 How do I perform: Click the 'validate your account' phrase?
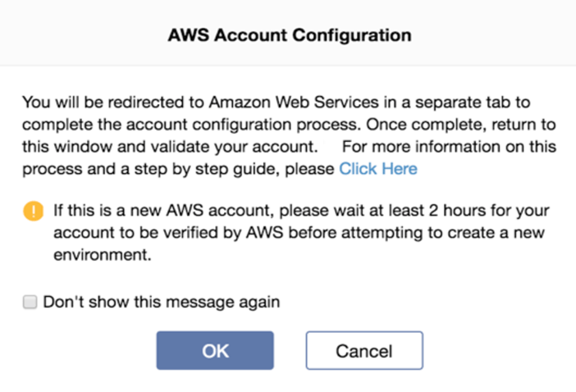(x=208, y=147)
